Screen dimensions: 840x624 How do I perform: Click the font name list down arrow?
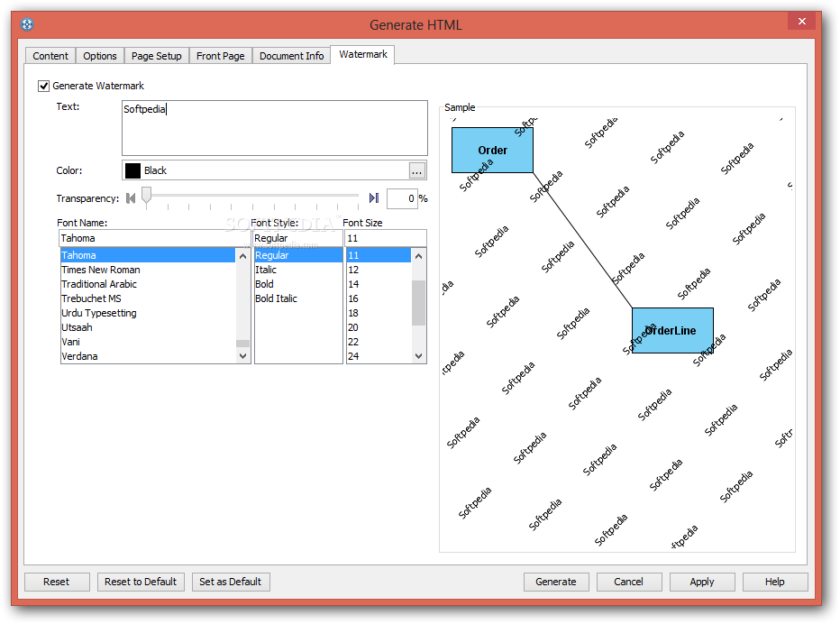point(242,356)
